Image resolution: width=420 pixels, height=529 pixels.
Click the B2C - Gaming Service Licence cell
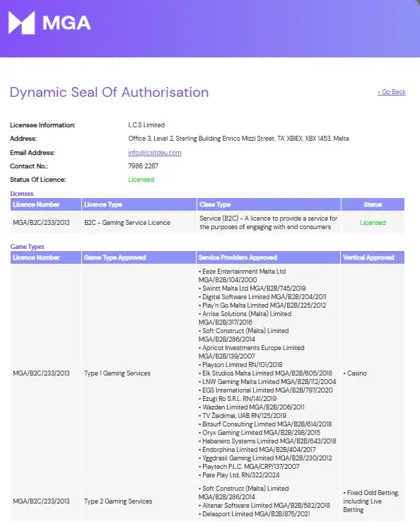[x=127, y=223]
